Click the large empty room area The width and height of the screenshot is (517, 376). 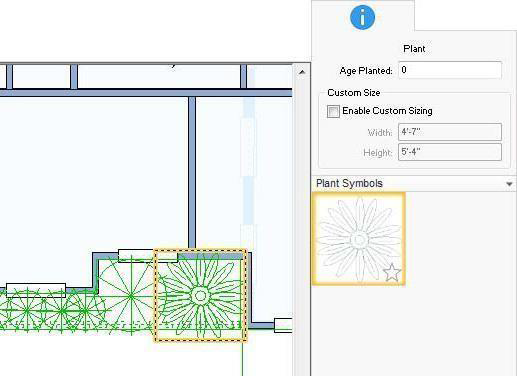click(93, 173)
